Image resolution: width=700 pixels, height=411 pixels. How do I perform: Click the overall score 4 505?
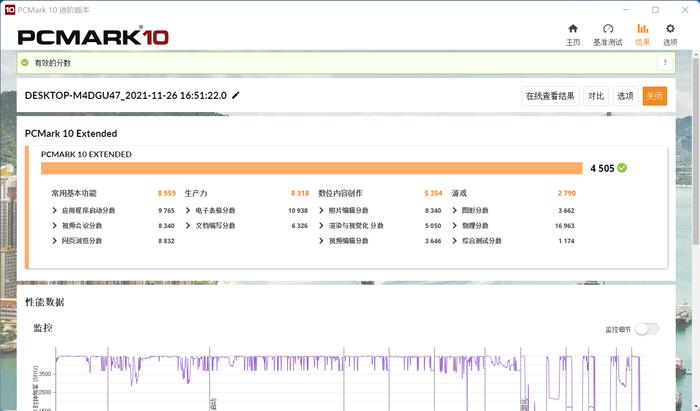click(602, 168)
